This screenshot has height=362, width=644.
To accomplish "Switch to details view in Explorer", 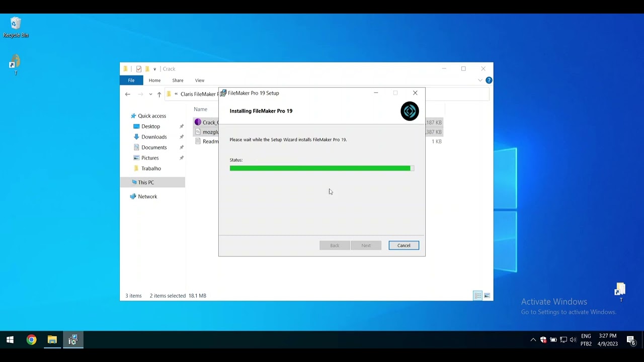I will [x=478, y=296].
